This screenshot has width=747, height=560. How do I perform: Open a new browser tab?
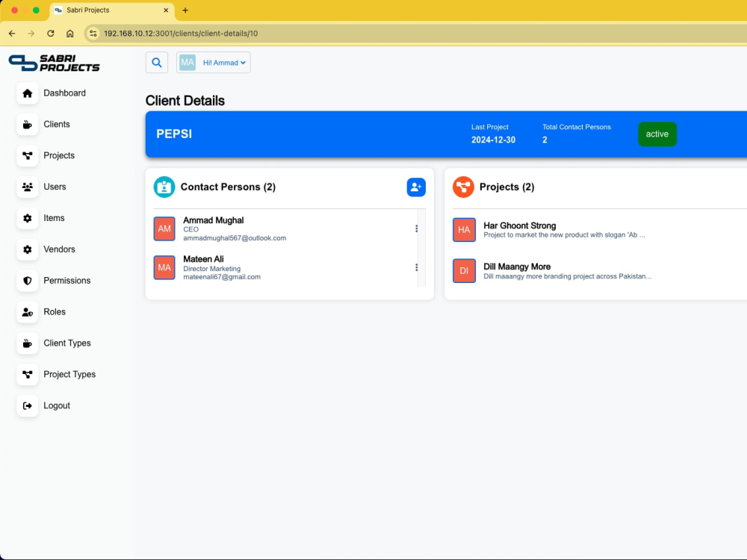click(x=185, y=10)
